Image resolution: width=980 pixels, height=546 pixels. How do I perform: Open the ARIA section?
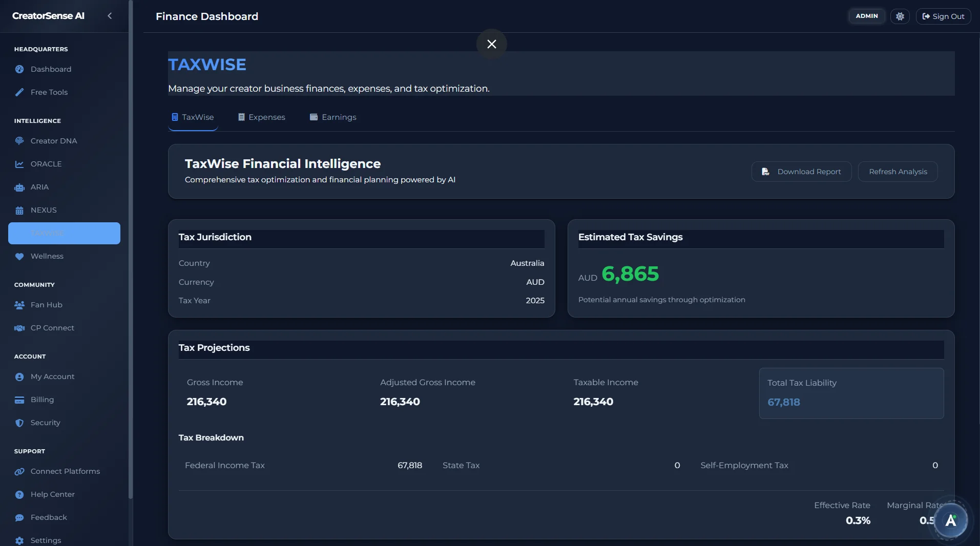[39, 187]
